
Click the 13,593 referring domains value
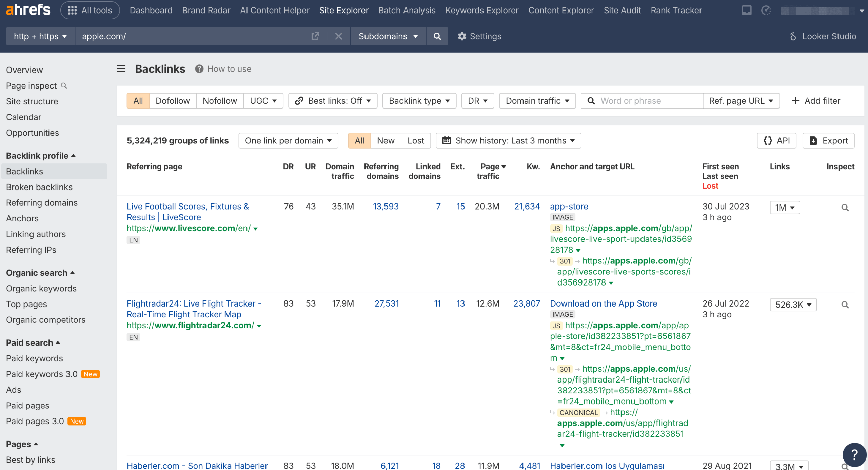(386, 206)
